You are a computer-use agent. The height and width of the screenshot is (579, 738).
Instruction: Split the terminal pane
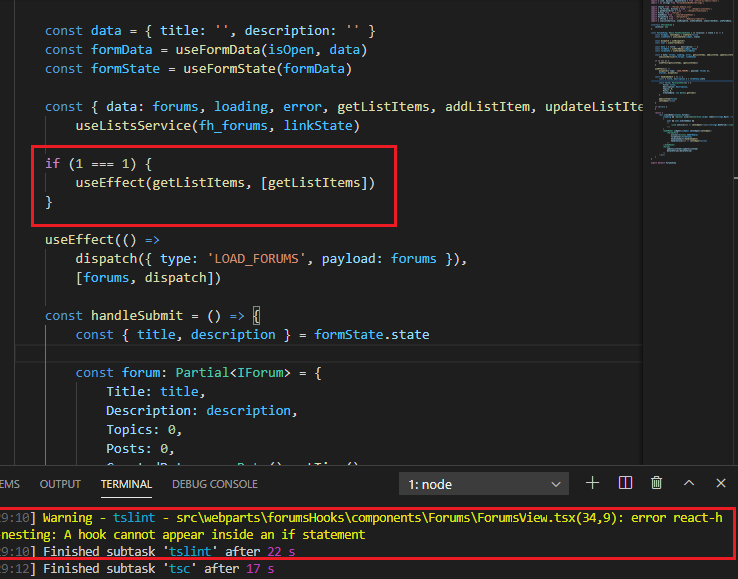(x=625, y=483)
